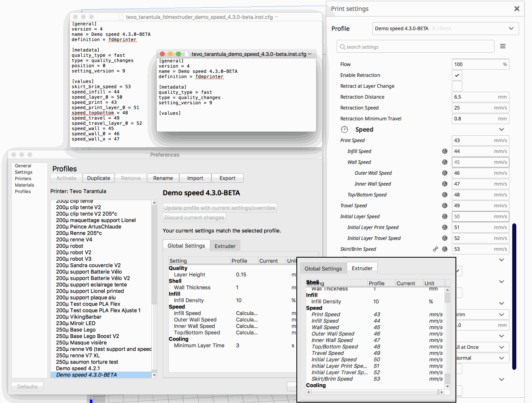The width and height of the screenshot is (532, 403).
Task: Open the setting visibility hamburger menu
Action: 503,46
